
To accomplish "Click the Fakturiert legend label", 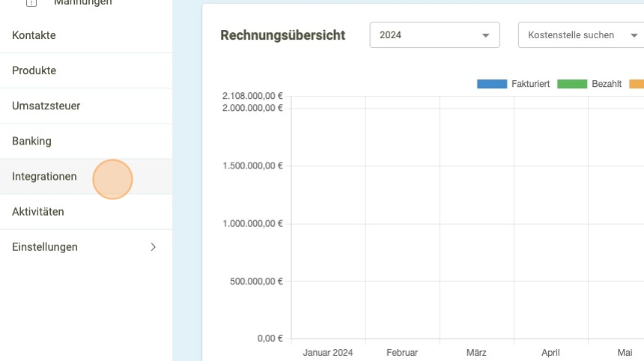I will click(530, 84).
